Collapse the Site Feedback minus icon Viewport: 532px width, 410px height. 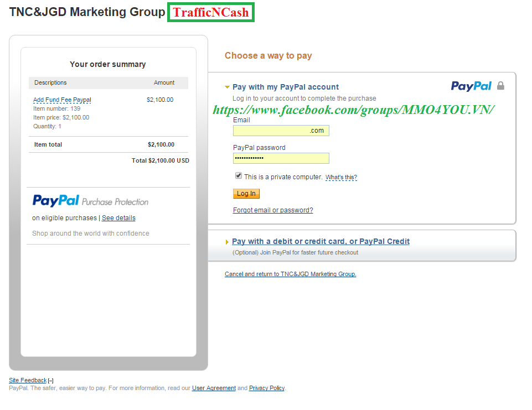point(51,381)
